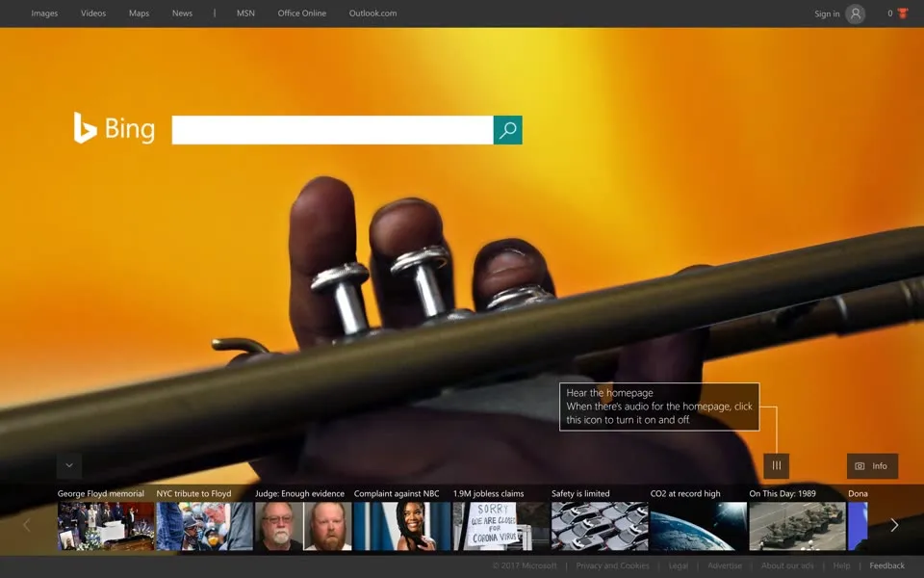The image size is (924, 578).
Task: Open the Sign in profile avatar icon
Action: [x=855, y=13]
